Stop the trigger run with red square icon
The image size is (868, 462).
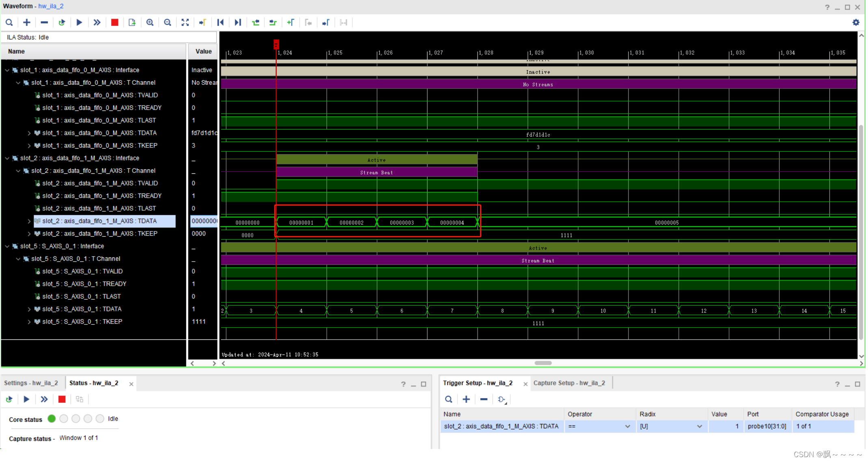pos(114,22)
